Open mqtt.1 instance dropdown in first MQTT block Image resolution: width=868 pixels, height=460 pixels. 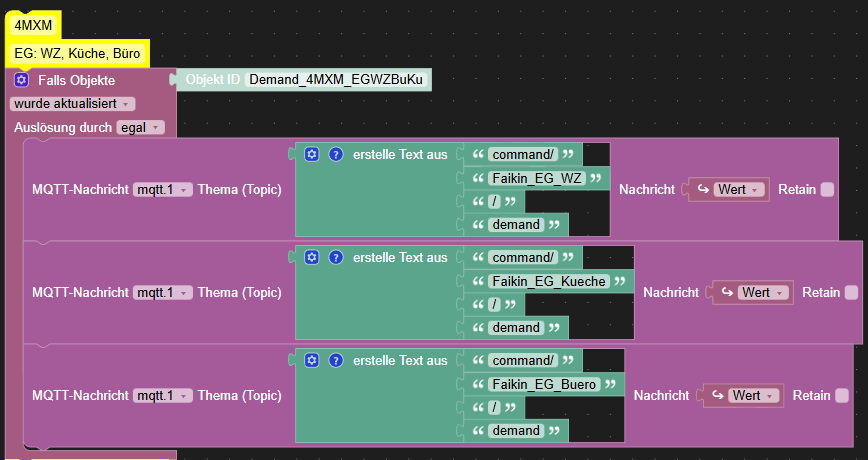[162, 190]
